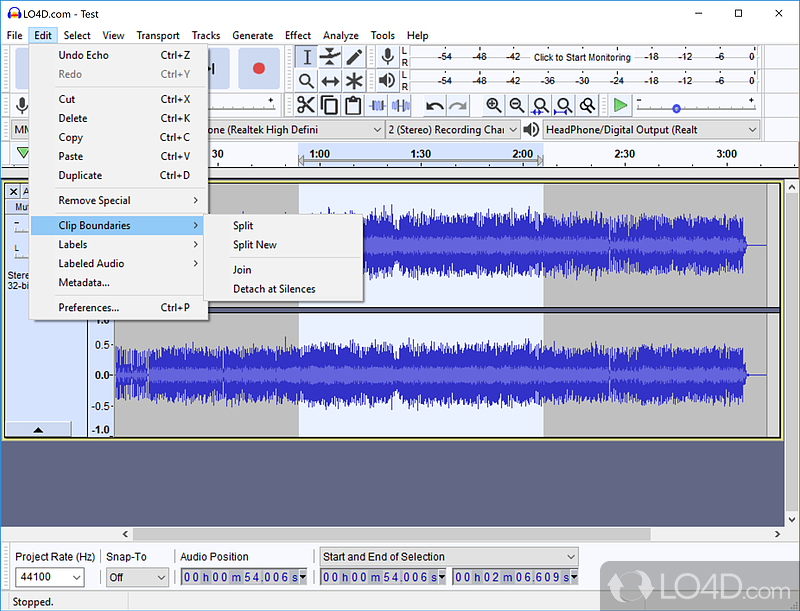This screenshot has width=800, height=611.
Task: Click the Undo arrow icon
Action: pos(434,106)
